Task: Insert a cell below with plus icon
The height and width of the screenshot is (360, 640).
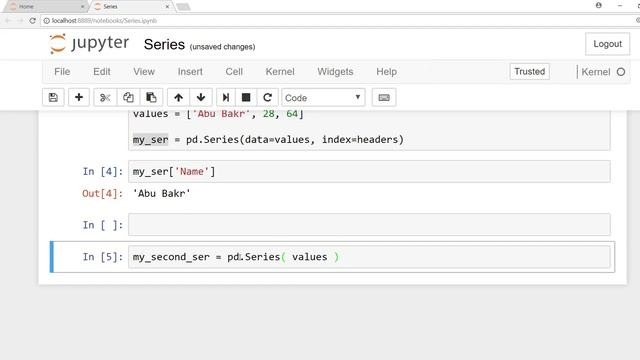Action: (x=79, y=98)
